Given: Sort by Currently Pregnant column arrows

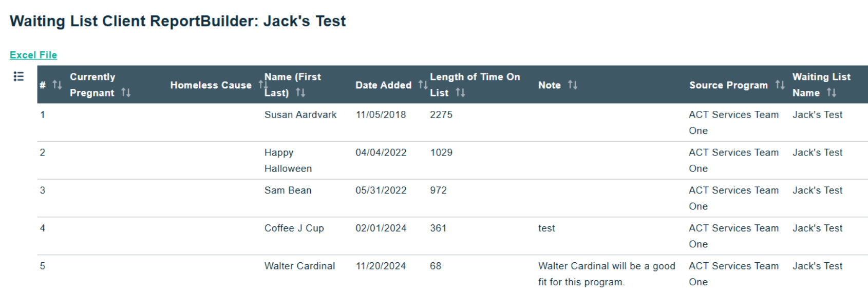Looking at the screenshot, I should (x=126, y=92).
